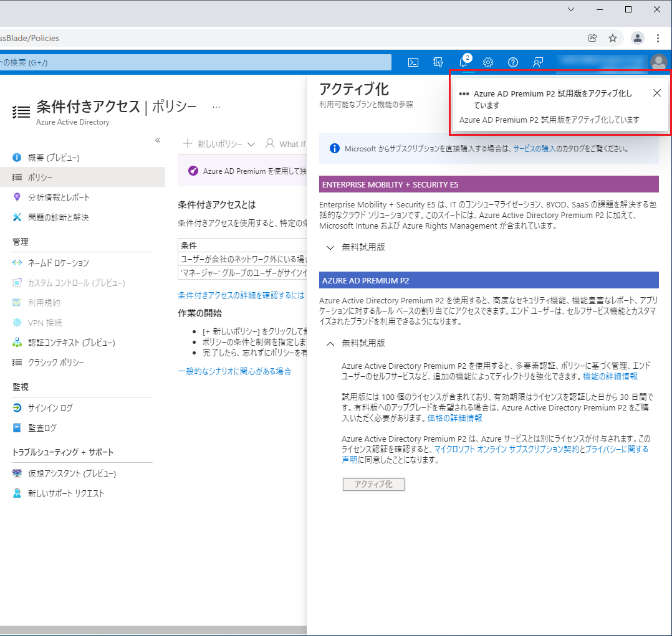Click 条件 table header cell
The height and width of the screenshot is (636, 672).
click(x=242, y=245)
